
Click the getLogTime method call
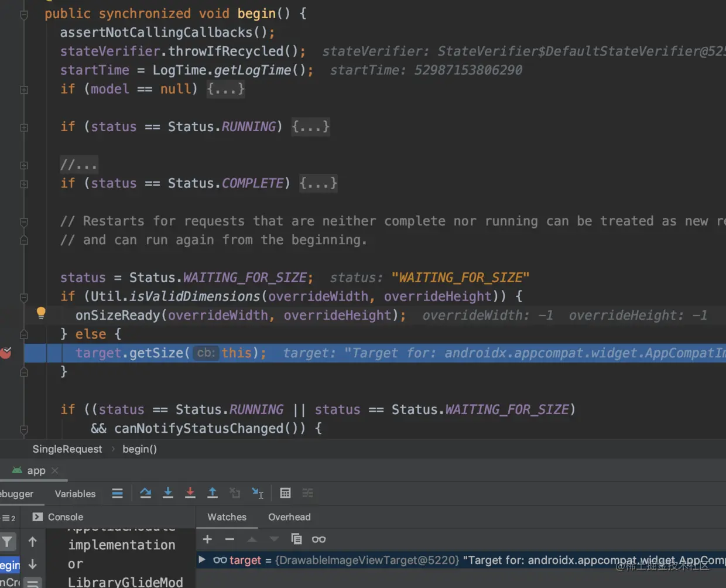click(252, 70)
